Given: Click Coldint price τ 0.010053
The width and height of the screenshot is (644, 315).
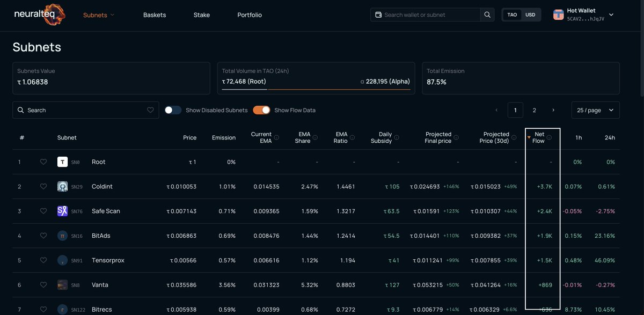Looking at the screenshot, I should pyautogui.click(x=181, y=187).
